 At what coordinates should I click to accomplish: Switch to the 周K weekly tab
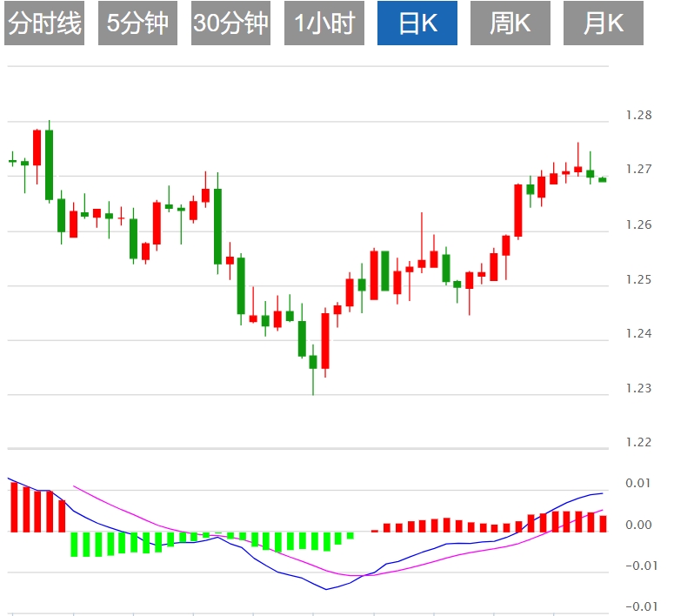pyautogui.click(x=511, y=23)
